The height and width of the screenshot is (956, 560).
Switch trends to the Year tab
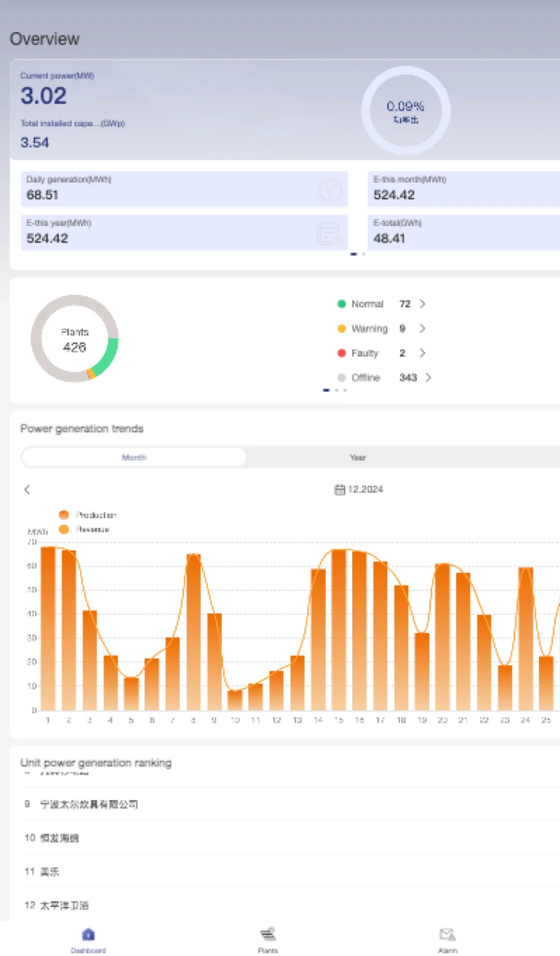tap(358, 457)
